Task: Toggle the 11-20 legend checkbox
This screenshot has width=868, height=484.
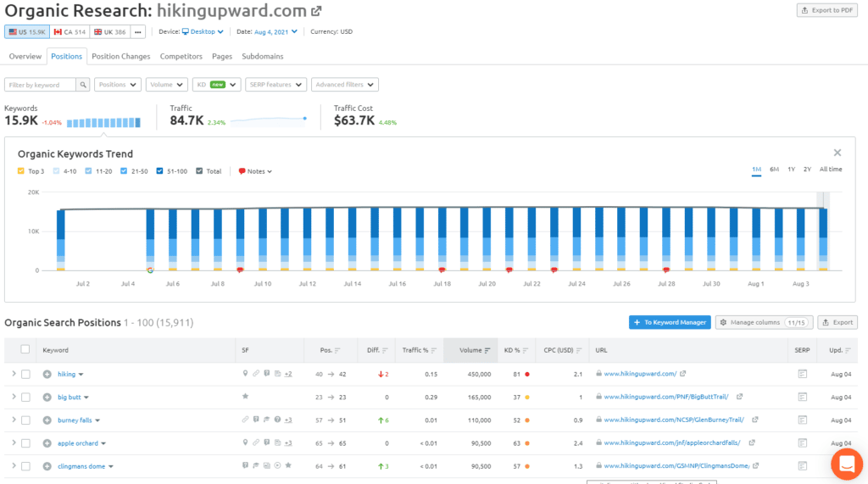Action: (88, 171)
